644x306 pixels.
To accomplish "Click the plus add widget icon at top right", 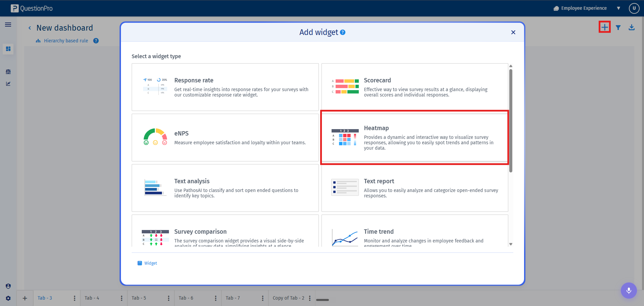I will [605, 27].
